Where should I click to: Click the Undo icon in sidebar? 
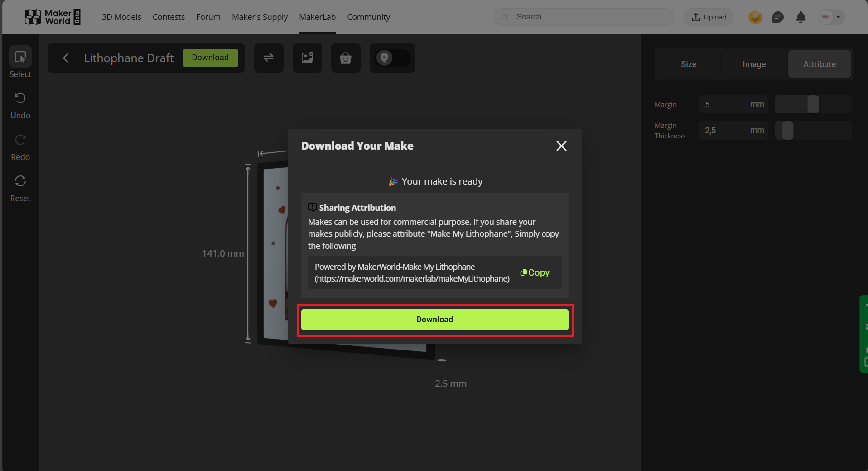pos(20,98)
